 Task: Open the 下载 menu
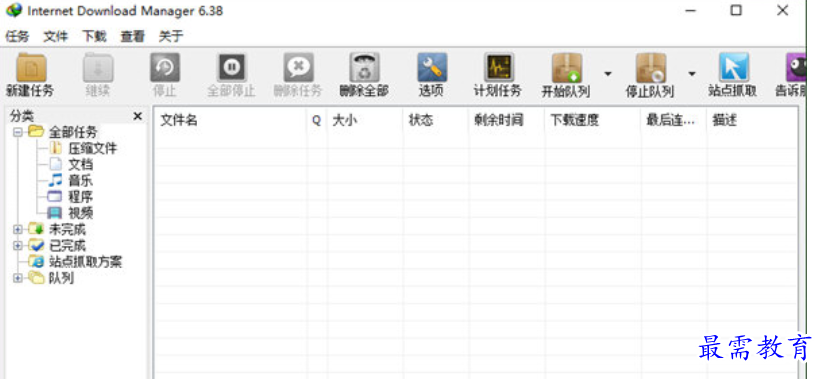pyautogui.click(x=94, y=37)
